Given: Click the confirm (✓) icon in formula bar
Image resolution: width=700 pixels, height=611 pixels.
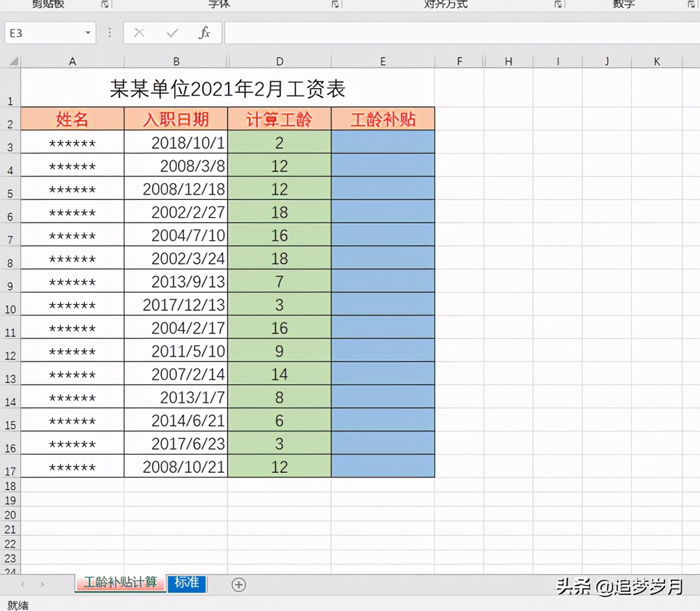Looking at the screenshot, I should [x=171, y=33].
